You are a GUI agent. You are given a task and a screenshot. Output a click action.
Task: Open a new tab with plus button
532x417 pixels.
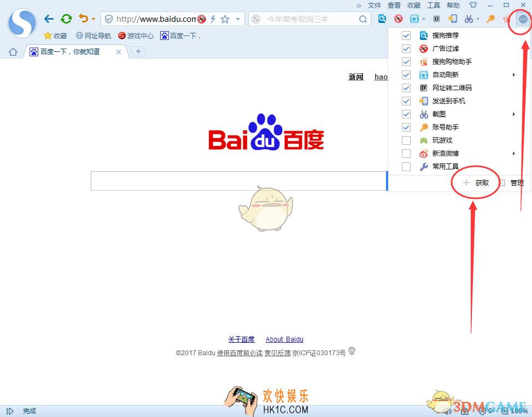click(138, 51)
